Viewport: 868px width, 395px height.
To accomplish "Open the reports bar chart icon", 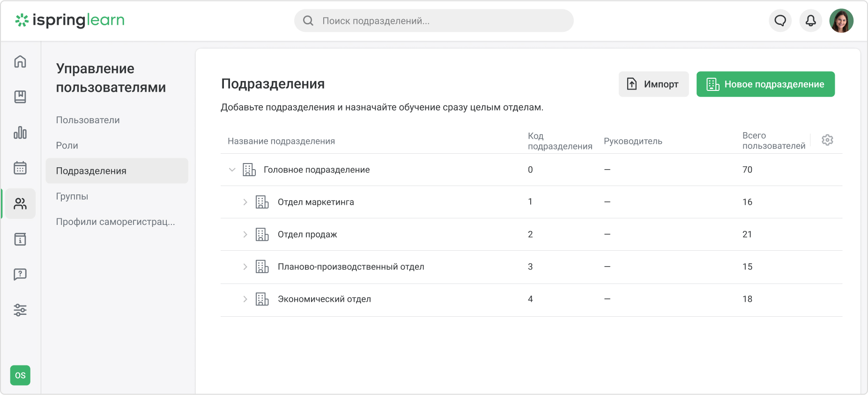I will pos(20,133).
